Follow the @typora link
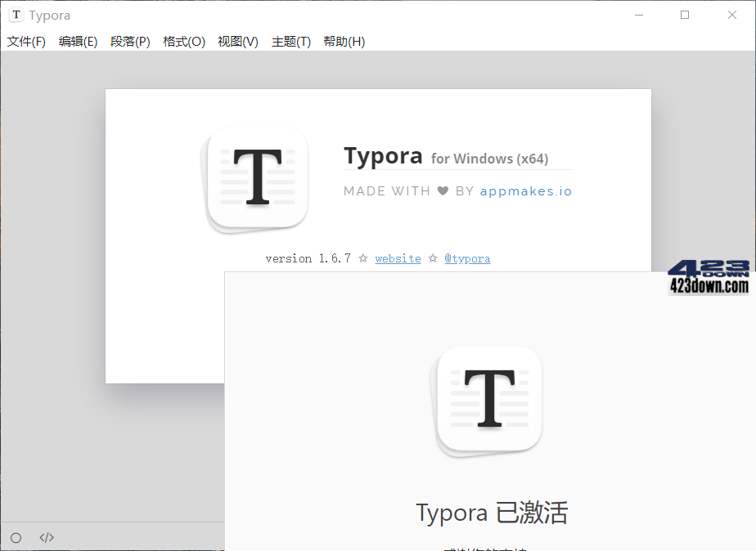756x551 pixels. pos(467,258)
